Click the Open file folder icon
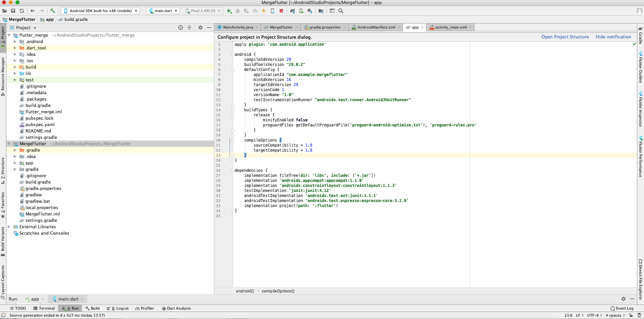The image size is (644, 319). pyautogui.click(x=4, y=11)
